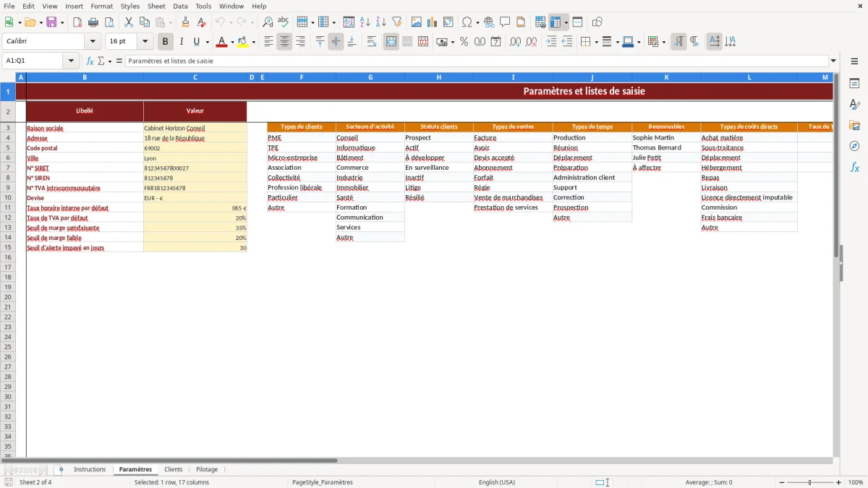Open the Format menu
Screen dimensions: 868x488
pyautogui.click(x=102, y=6)
